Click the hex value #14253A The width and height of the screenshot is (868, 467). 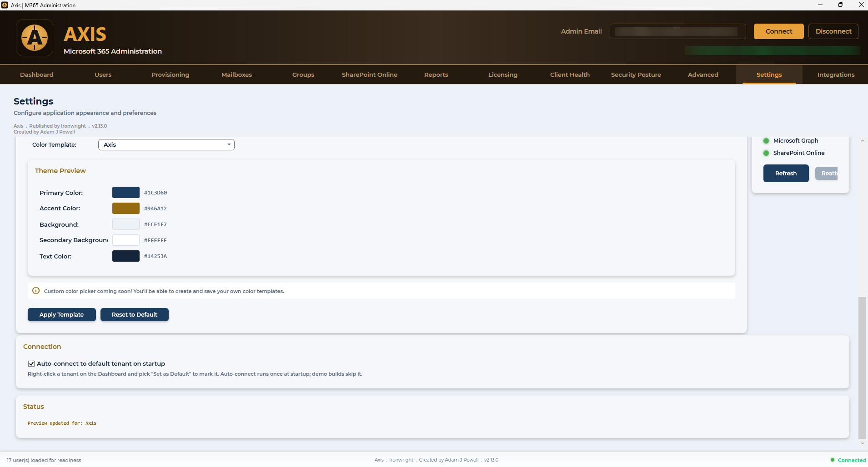[156, 256]
